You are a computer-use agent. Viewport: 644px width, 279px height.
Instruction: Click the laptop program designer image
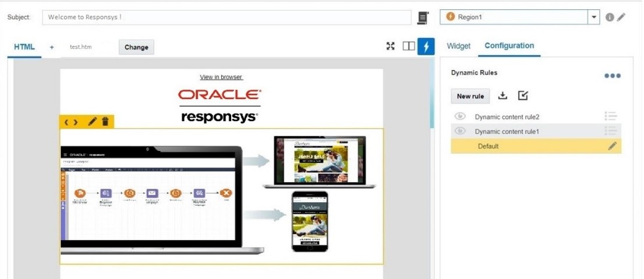click(162, 200)
